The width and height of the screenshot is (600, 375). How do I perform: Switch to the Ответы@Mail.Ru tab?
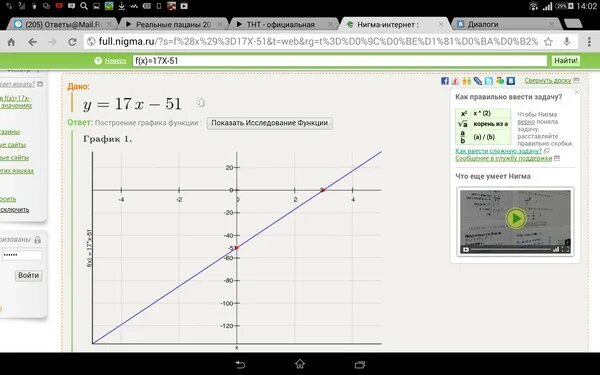(x=62, y=24)
